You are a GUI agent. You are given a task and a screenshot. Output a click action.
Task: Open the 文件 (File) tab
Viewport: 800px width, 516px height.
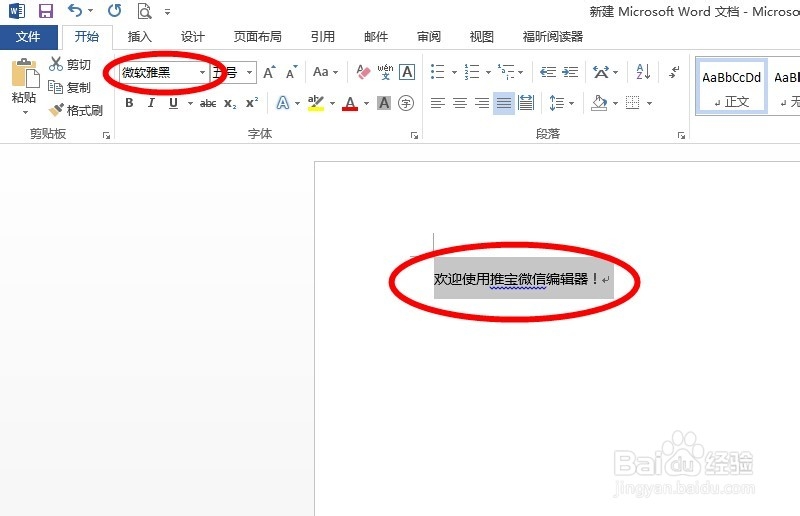28,36
